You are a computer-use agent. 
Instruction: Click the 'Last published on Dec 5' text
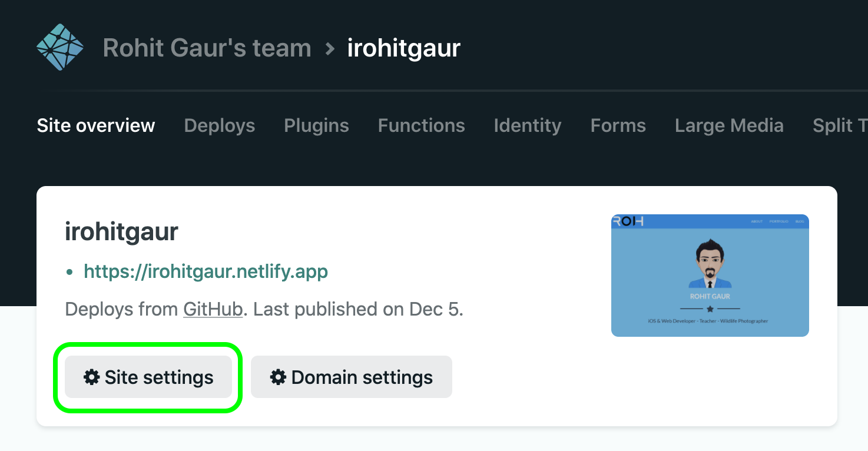click(358, 309)
